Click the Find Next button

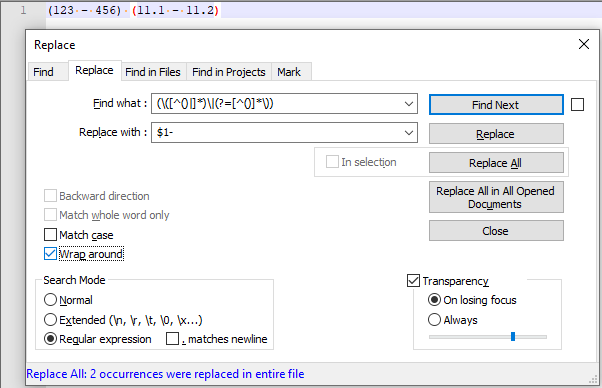pos(496,105)
